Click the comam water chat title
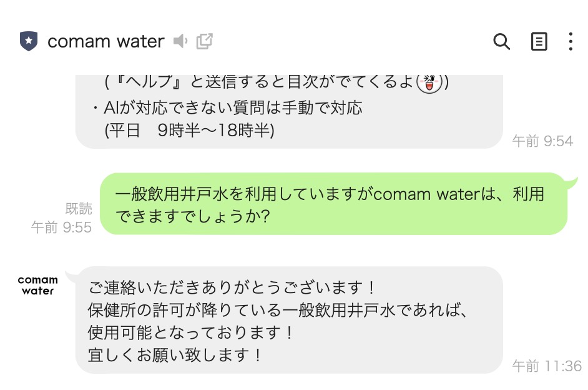The width and height of the screenshot is (588, 390). [105, 42]
